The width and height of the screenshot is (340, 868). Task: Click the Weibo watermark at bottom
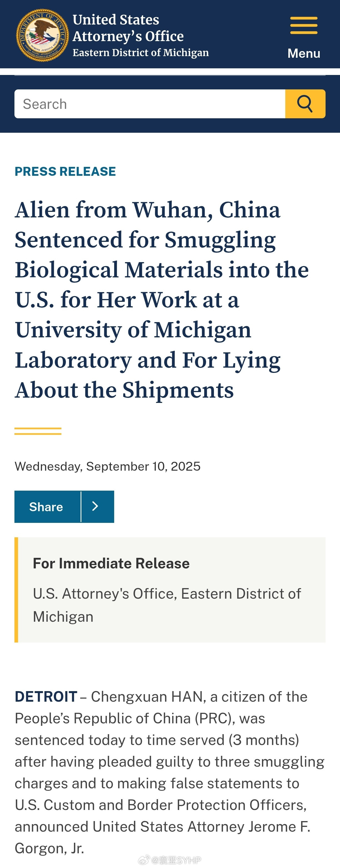click(x=170, y=860)
